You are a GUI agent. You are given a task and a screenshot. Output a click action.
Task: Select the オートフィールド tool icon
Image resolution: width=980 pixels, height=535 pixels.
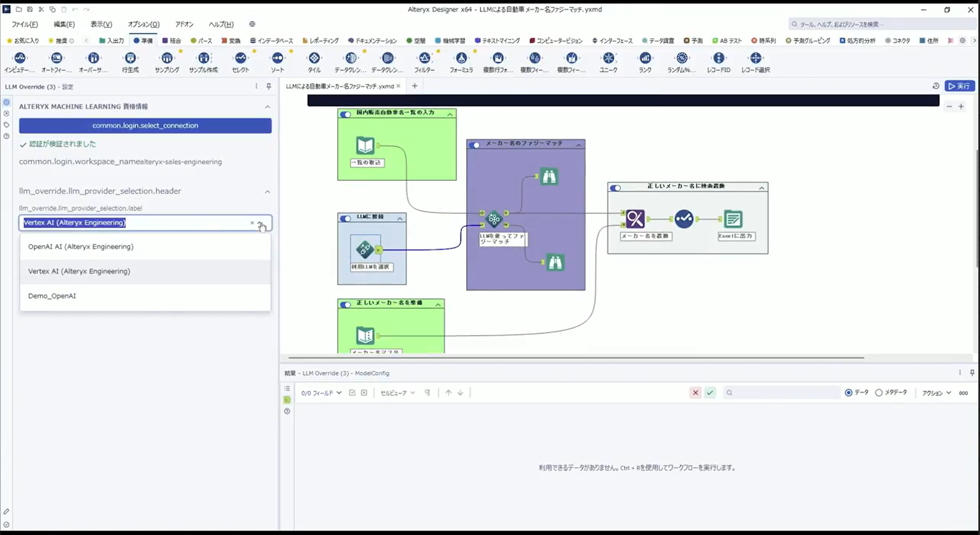pyautogui.click(x=56, y=58)
